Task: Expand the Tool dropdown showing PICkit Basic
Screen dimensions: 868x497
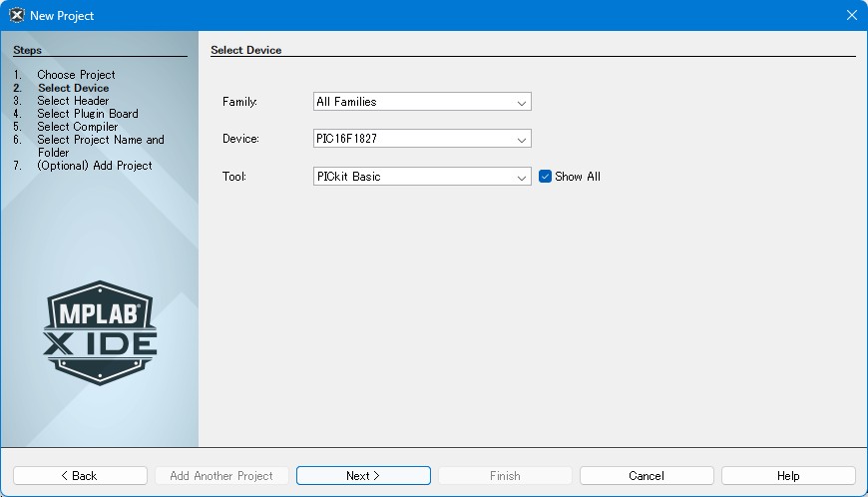Action: pyautogui.click(x=521, y=178)
